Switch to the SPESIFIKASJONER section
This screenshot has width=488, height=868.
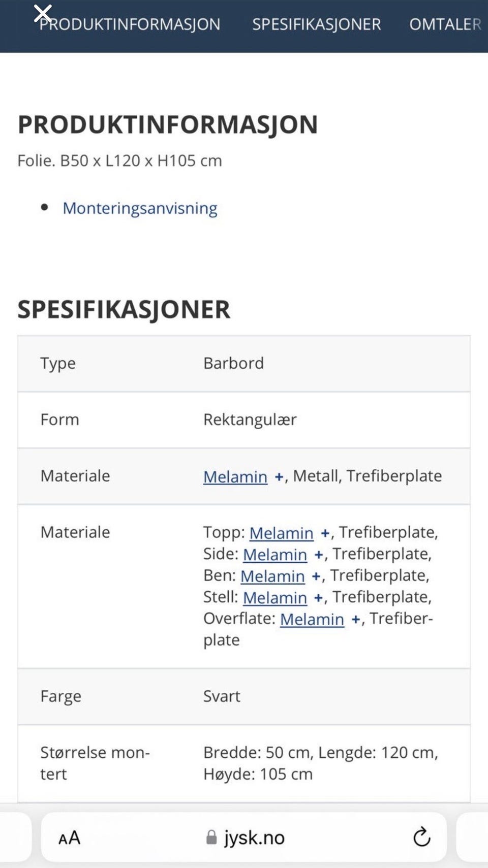click(x=316, y=24)
